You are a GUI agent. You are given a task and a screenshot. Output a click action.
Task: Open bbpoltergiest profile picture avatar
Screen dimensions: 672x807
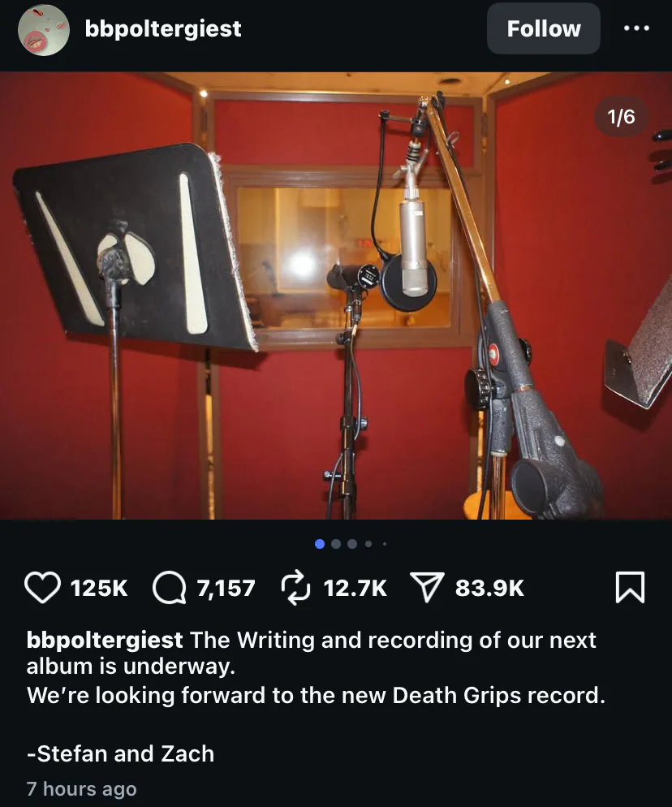point(44,30)
